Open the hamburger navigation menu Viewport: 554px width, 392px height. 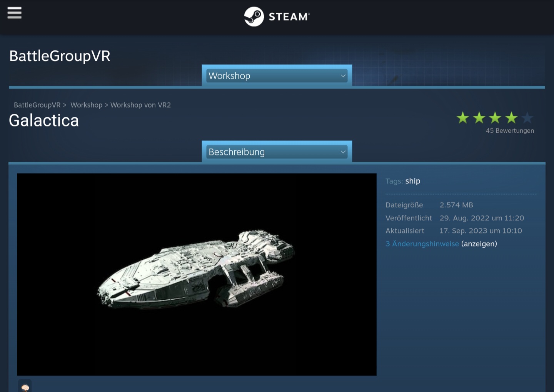14,13
